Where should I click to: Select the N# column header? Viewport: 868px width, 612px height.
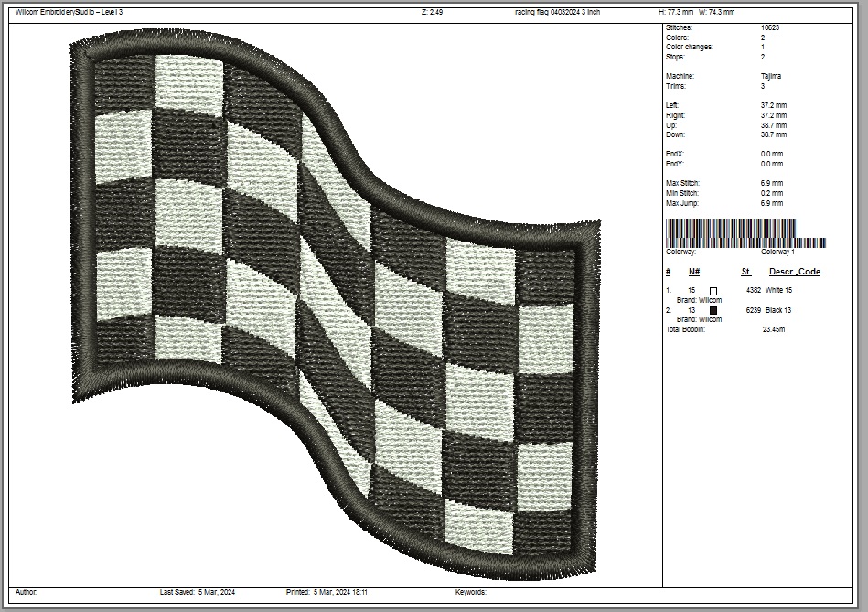coord(694,272)
